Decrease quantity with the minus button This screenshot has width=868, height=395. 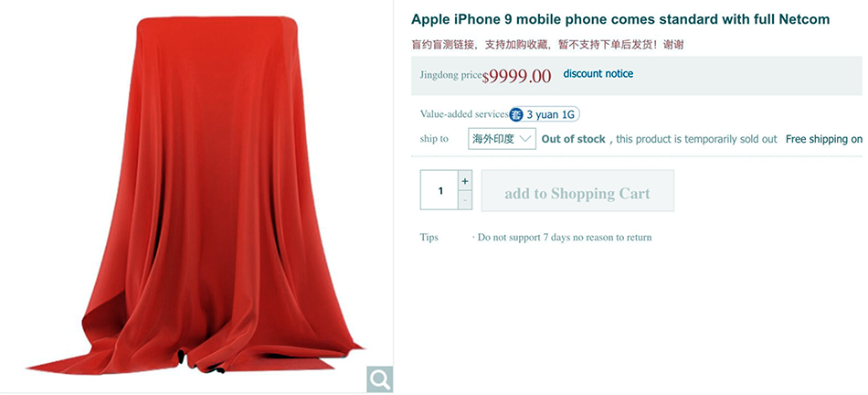(465, 200)
